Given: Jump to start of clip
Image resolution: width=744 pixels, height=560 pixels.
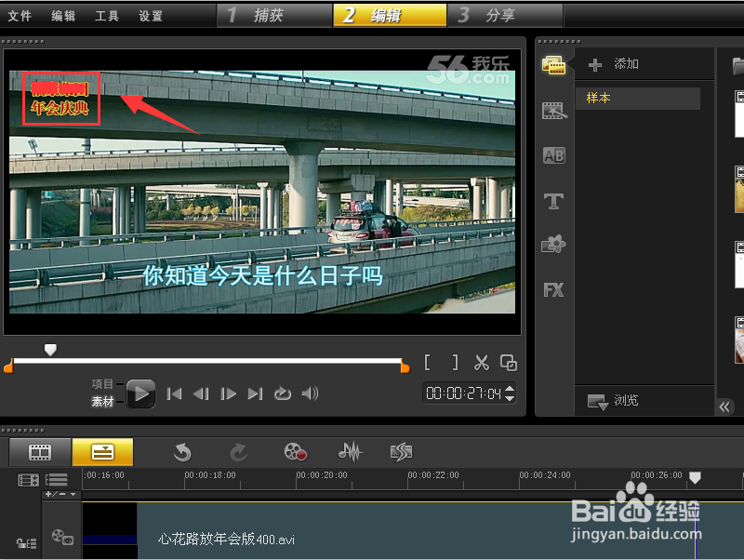Looking at the screenshot, I should [x=174, y=393].
